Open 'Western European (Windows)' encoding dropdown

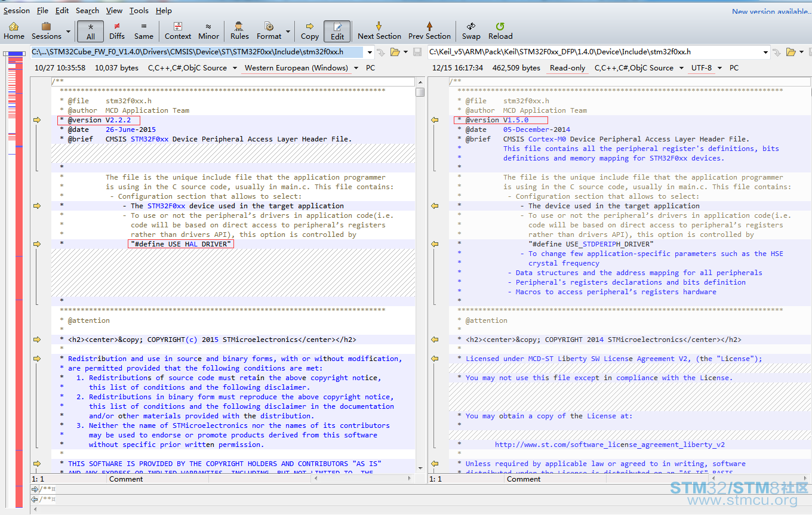click(x=356, y=68)
